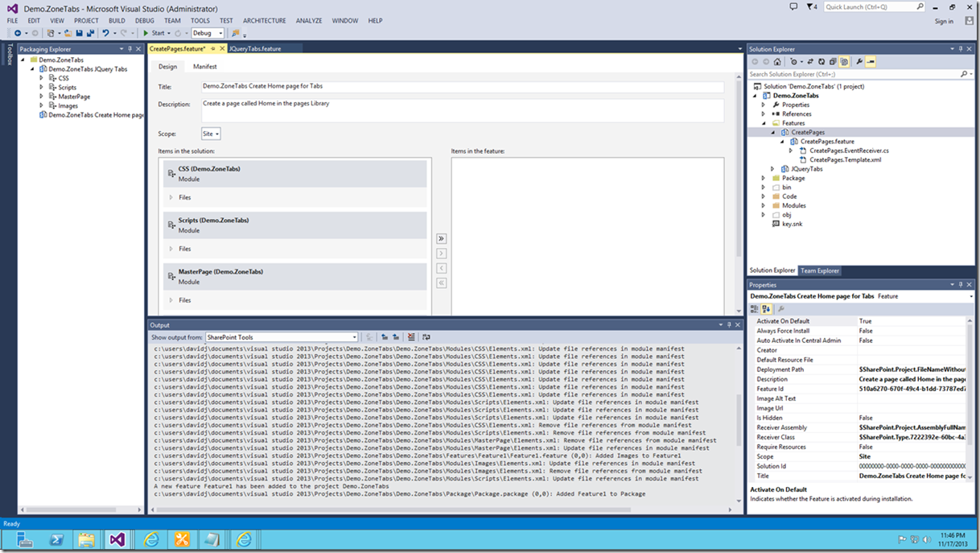Click Sync with Active Document in Solution Explorer
Viewport: 980px width, 553px height.
pos(809,61)
